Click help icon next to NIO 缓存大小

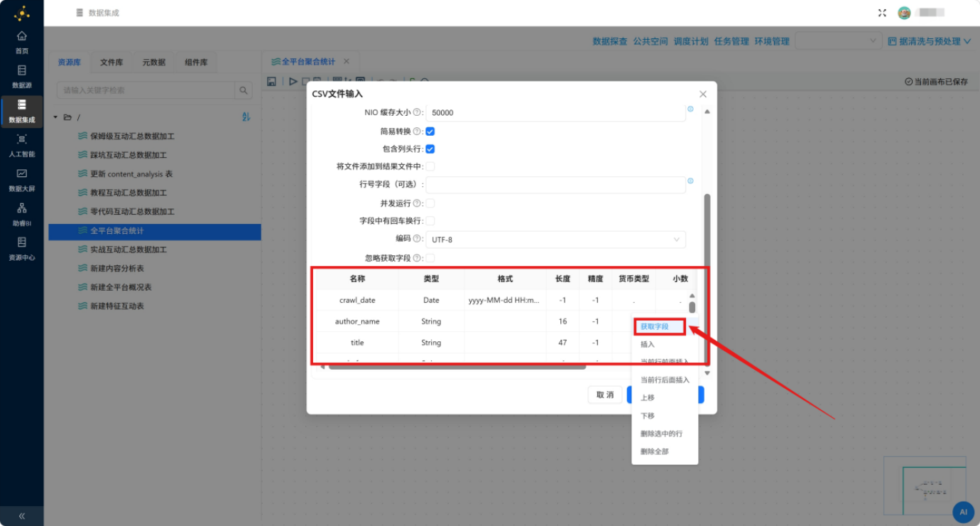(x=418, y=112)
